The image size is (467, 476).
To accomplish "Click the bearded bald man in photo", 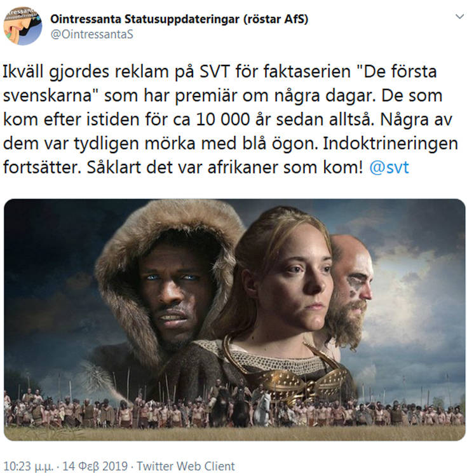I will pyautogui.click(x=352, y=289).
